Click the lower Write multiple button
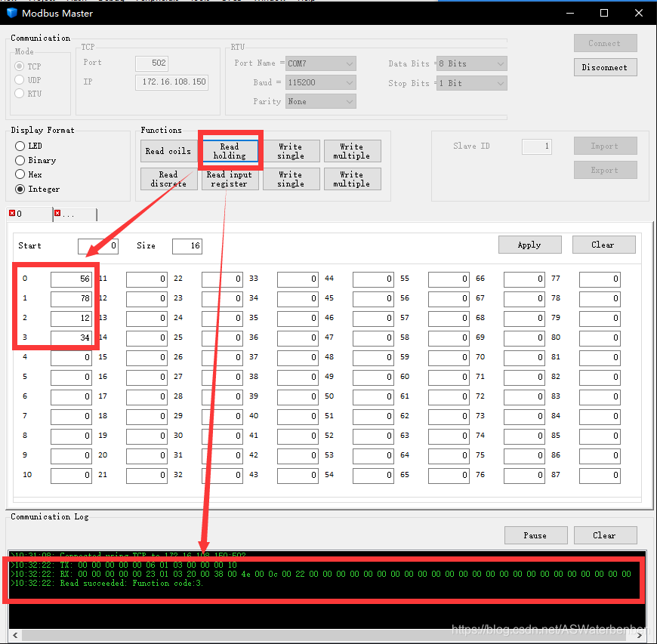 click(353, 179)
